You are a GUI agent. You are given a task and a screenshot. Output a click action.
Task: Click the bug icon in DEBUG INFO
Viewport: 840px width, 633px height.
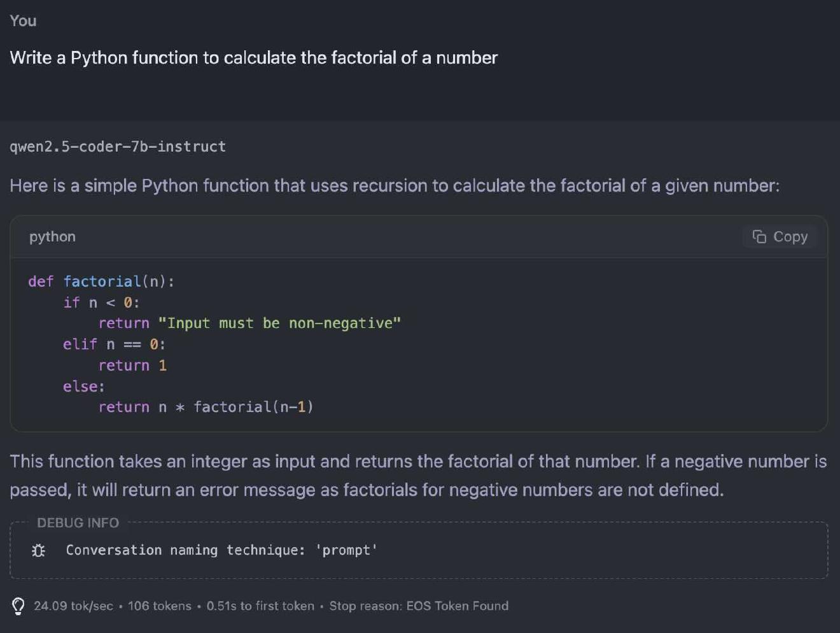(x=38, y=550)
